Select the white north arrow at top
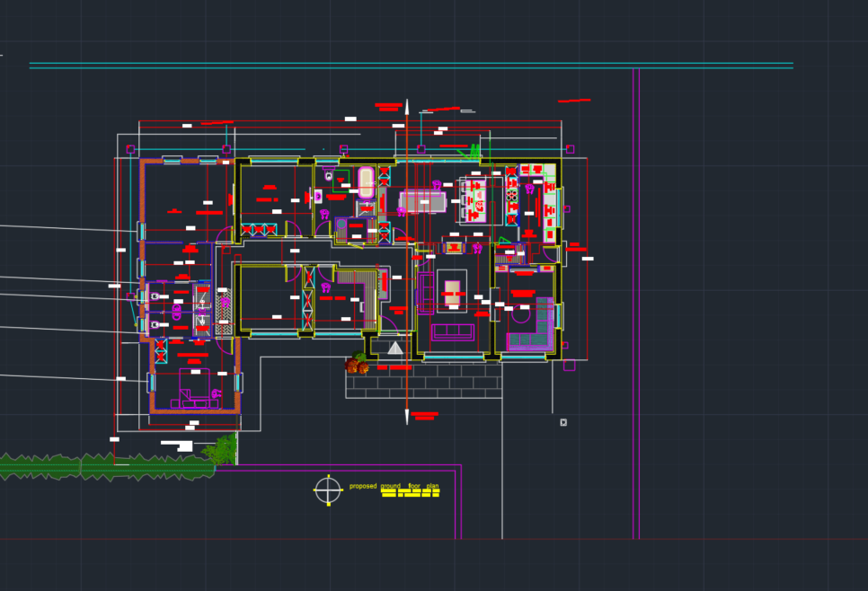This screenshot has width=868, height=591. click(407, 107)
